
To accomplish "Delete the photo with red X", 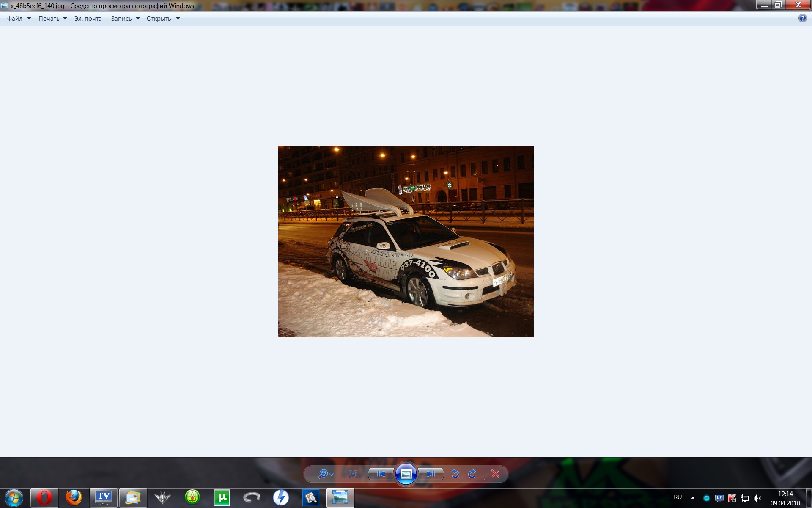I will (x=495, y=474).
